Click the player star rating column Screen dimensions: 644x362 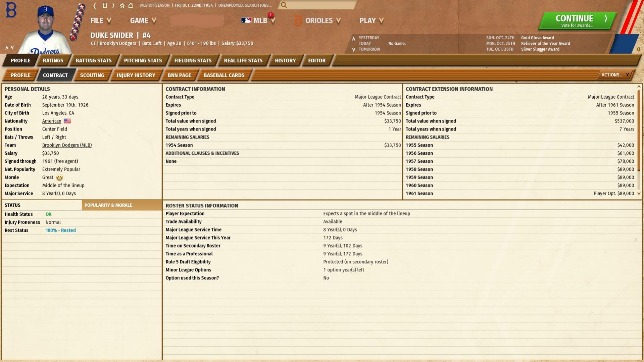(x=77, y=22)
